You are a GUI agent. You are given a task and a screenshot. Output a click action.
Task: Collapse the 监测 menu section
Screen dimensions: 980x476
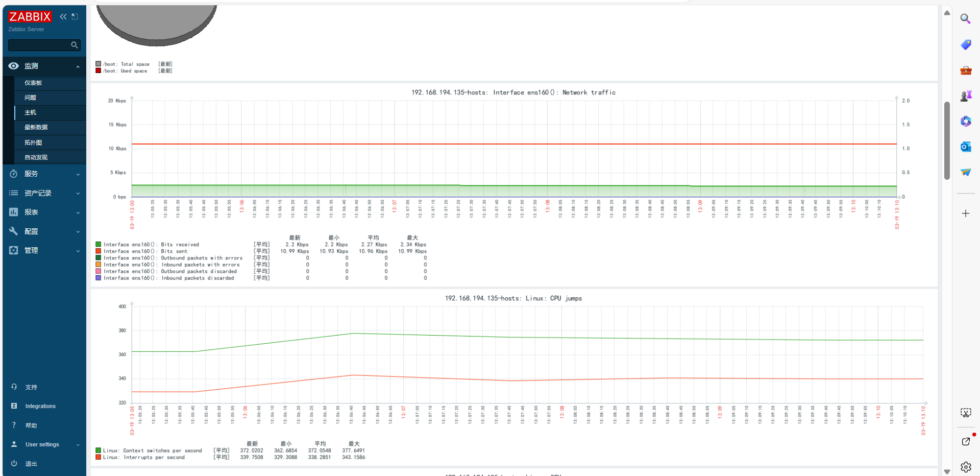pos(78,66)
